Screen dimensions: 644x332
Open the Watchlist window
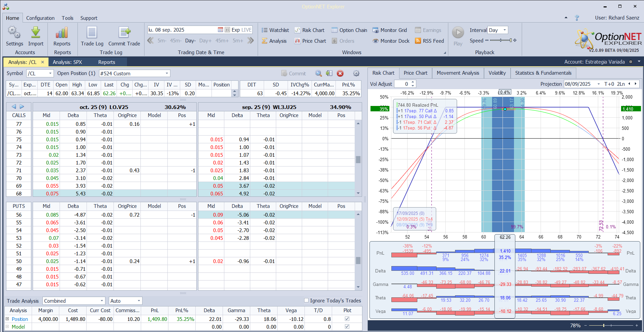[x=275, y=30]
